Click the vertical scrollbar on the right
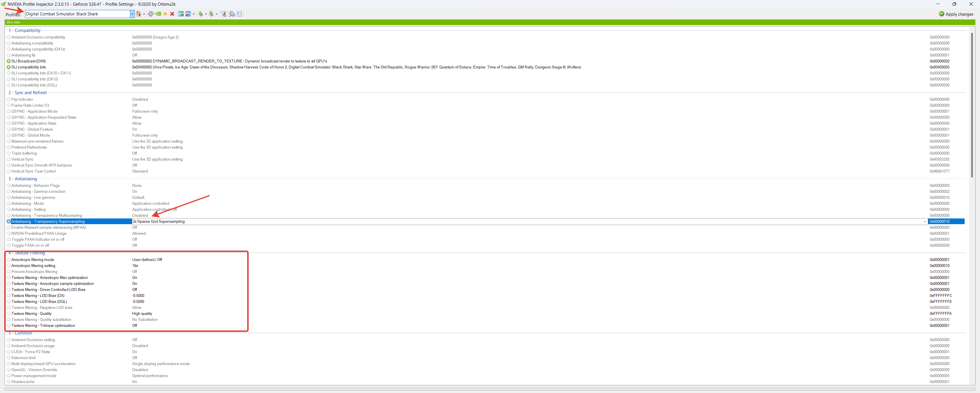This screenshot has height=393, width=980. (x=972, y=105)
